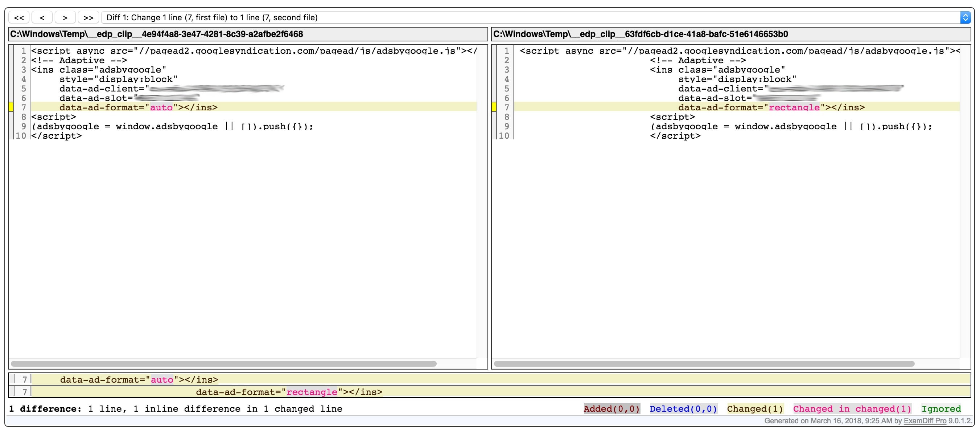Open the ExamDiff Pro link
Viewport: 980px width, 432px height.
925,421
